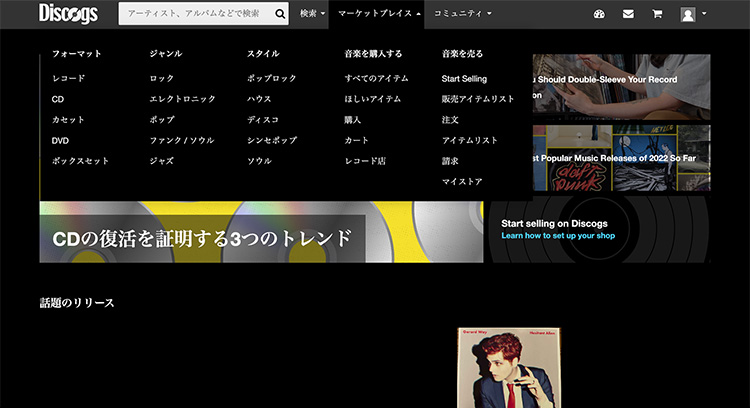
Task: Open messages envelope icon
Action: click(x=628, y=14)
